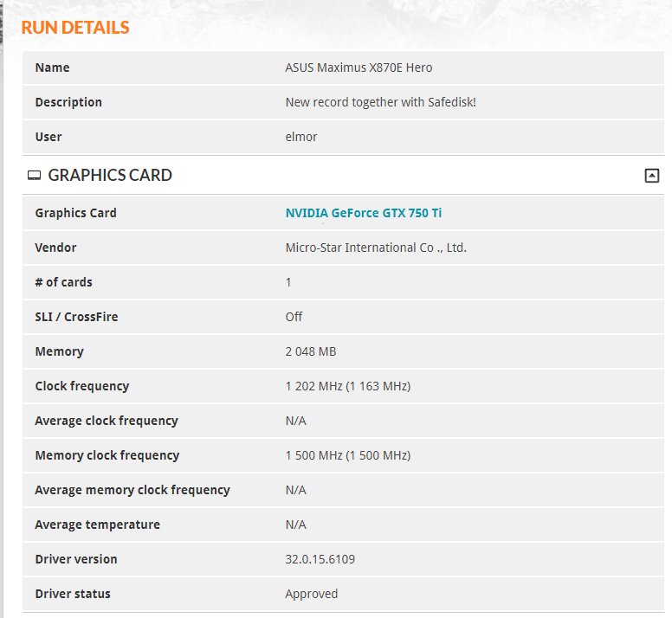The height and width of the screenshot is (618, 672).
Task: Select the GRAPHICS CARD section heading
Action: [x=110, y=175]
